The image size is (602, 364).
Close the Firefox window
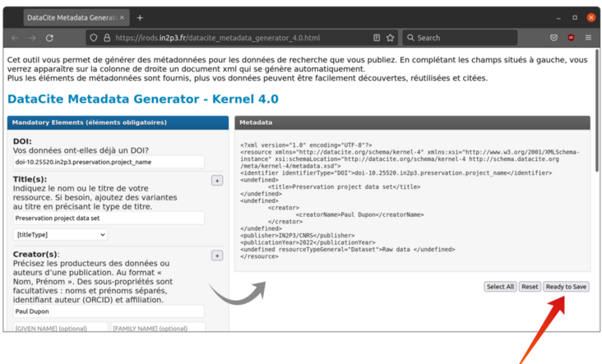point(590,17)
